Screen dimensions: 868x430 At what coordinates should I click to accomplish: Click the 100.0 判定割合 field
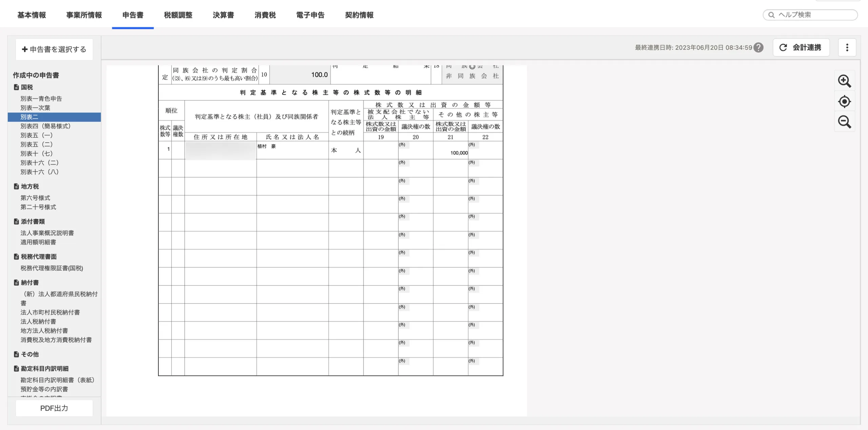[300, 75]
